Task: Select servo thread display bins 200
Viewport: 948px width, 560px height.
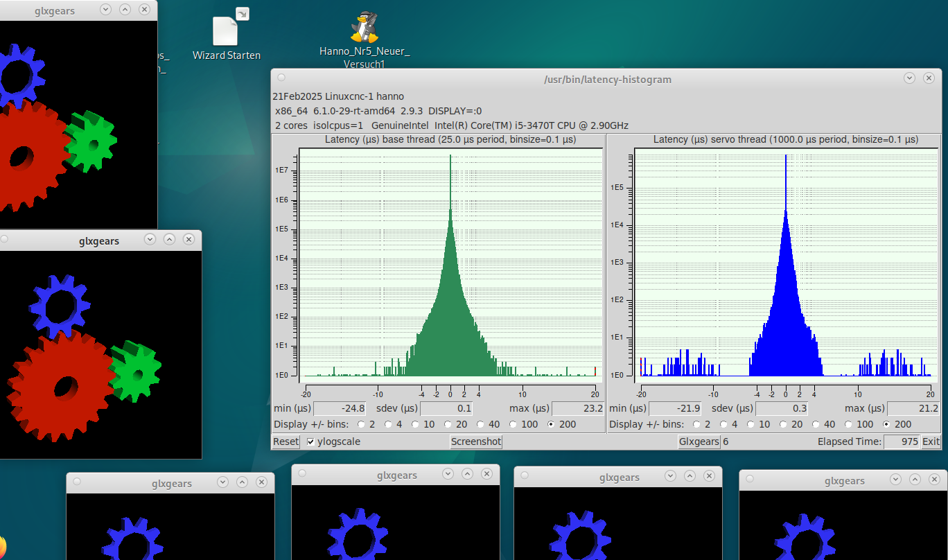Action: point(887,424)
